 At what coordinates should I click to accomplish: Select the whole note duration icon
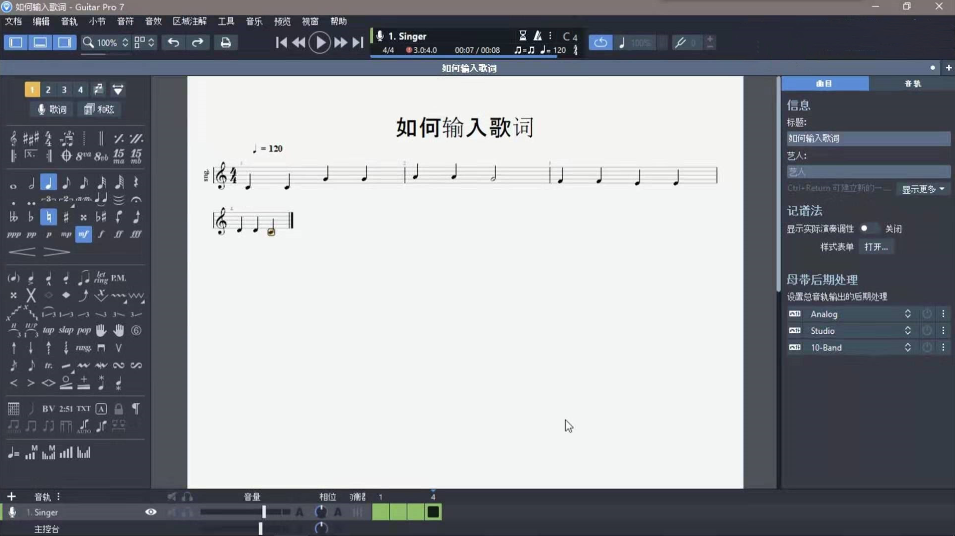pos(13,184)
